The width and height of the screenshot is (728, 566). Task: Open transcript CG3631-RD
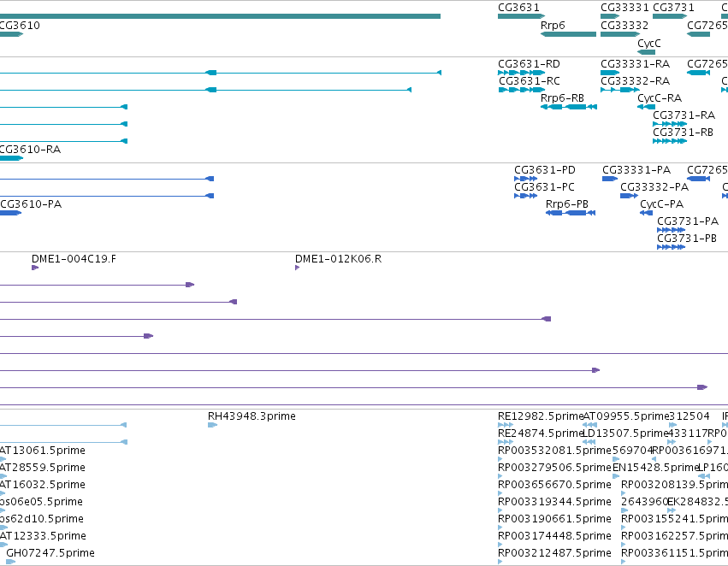pos(529,63)
